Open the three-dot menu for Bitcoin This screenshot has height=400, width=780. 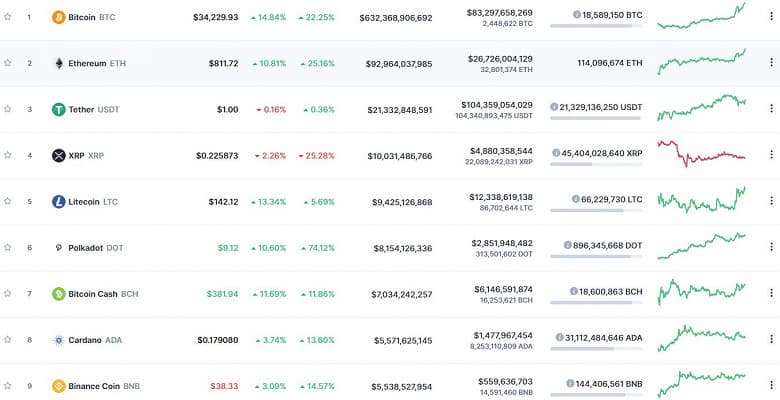(771, 17)
